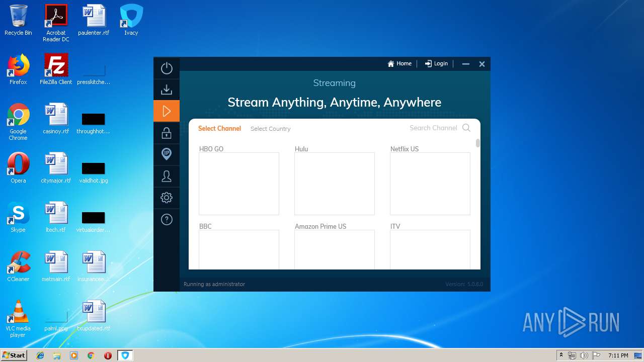The width and height of the screenshot is (644, 362).
Task: Switch to the Select Country tab
Action: pyautogui.click(x=271, y=129)
